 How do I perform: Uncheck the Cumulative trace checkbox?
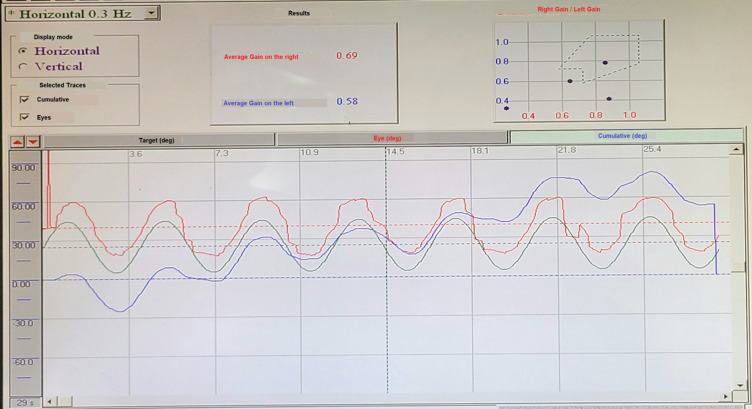tap(24, 100)
